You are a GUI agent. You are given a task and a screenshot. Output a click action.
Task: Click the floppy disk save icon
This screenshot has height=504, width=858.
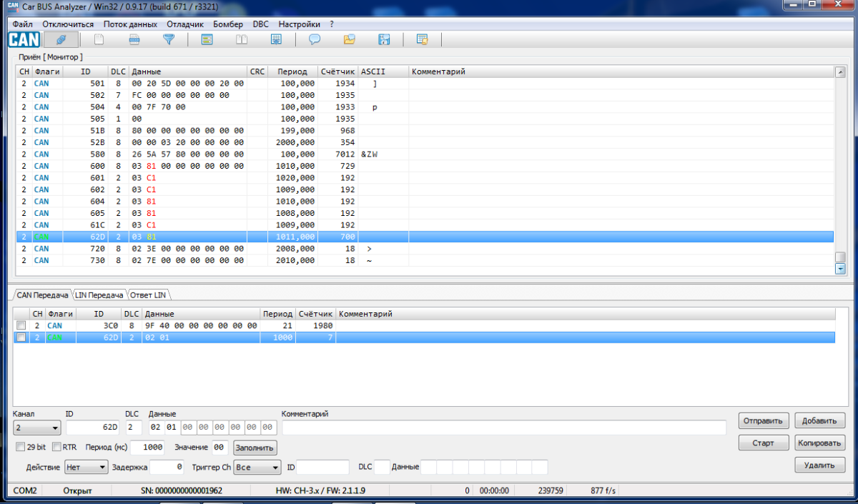pos(384,39)
